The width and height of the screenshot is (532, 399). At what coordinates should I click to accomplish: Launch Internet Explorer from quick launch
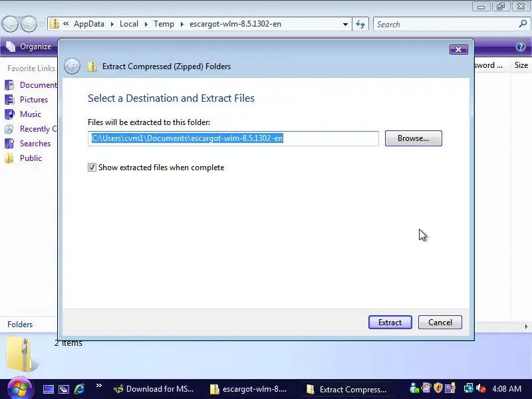pyautogui.click(x=79, y=389)
